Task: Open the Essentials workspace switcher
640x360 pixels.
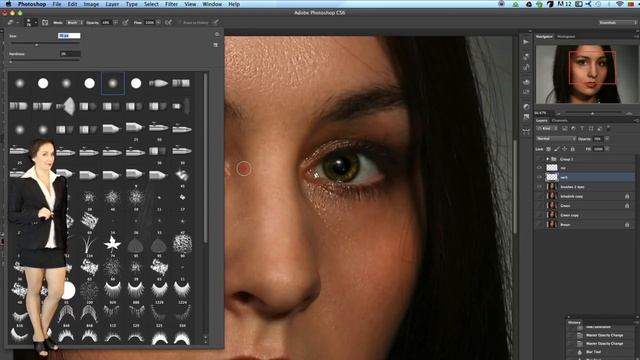Action: click(618, 22)
